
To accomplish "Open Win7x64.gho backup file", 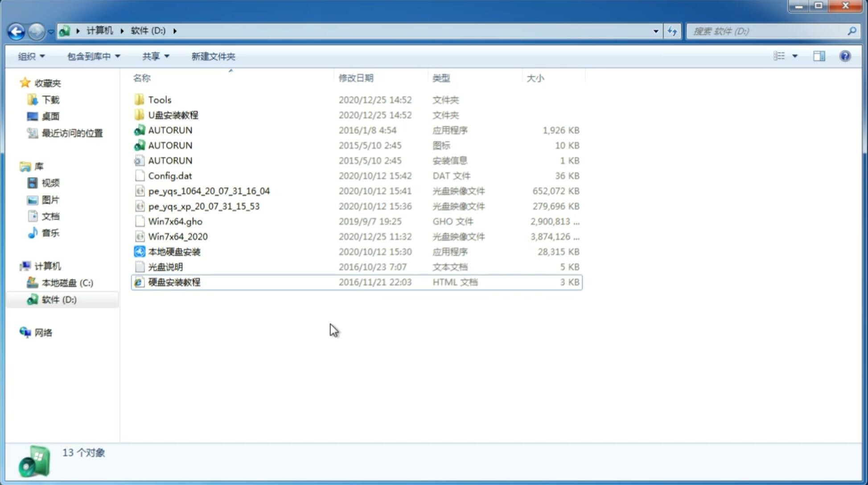I will [176, 221].
